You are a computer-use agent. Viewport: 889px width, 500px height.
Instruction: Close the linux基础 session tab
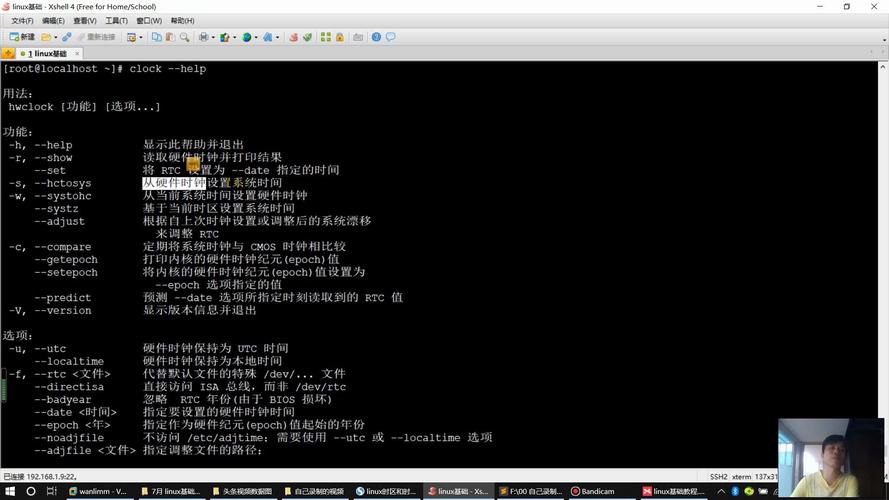click(x=77, y=53)
